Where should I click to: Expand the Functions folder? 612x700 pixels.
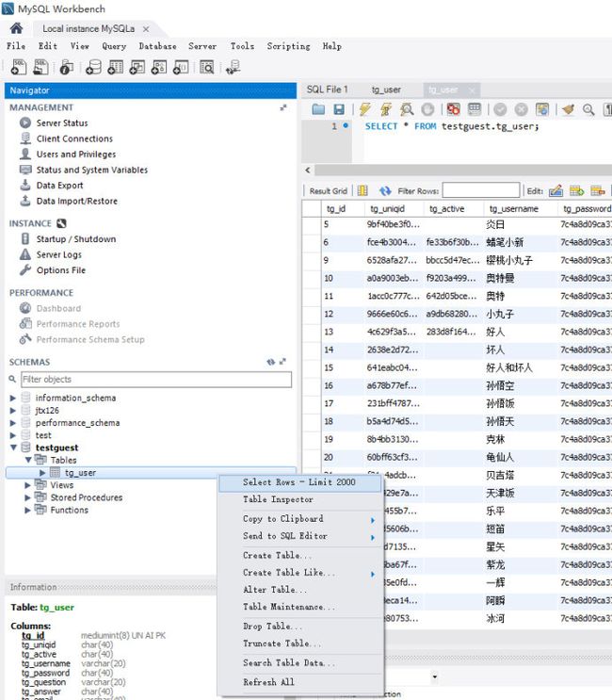[x=27, y=510]
